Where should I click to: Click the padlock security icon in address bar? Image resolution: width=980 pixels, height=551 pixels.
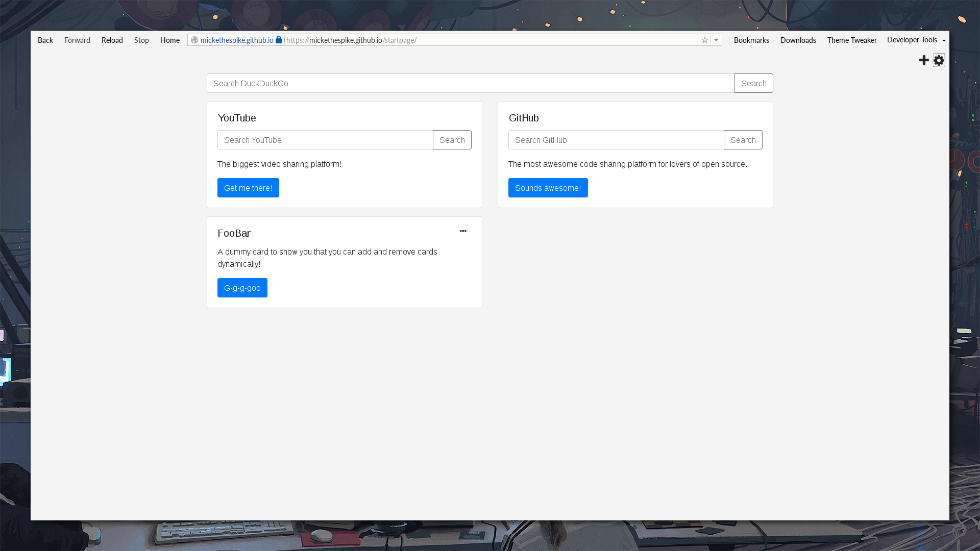[x=279, y=40]
